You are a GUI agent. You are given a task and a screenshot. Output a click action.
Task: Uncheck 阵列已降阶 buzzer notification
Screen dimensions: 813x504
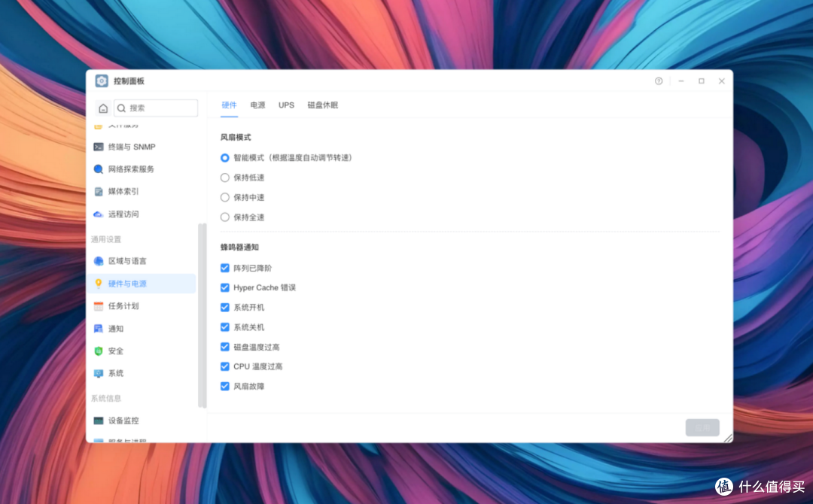click(224, 268)
